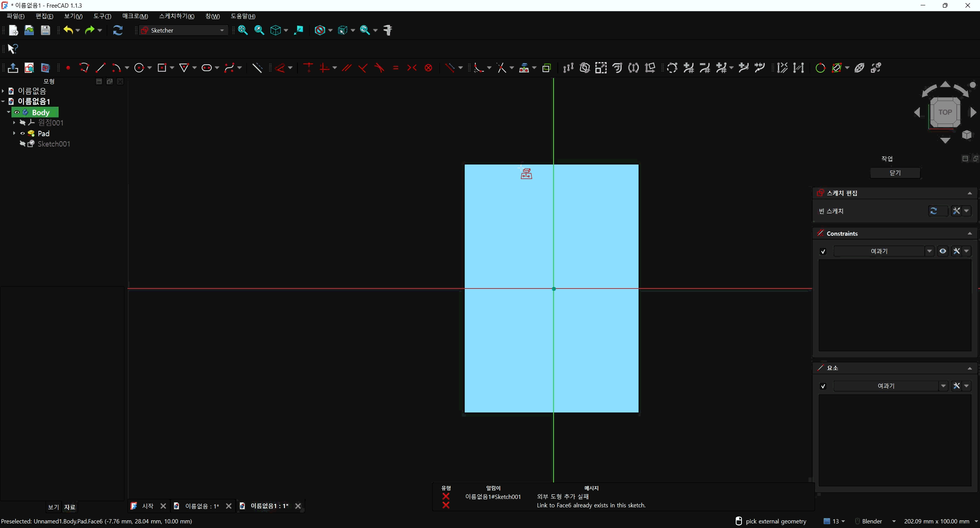Click the Refresh/recompute icon
The height and width of the screenshot is (528, 980).
point(118,30)
